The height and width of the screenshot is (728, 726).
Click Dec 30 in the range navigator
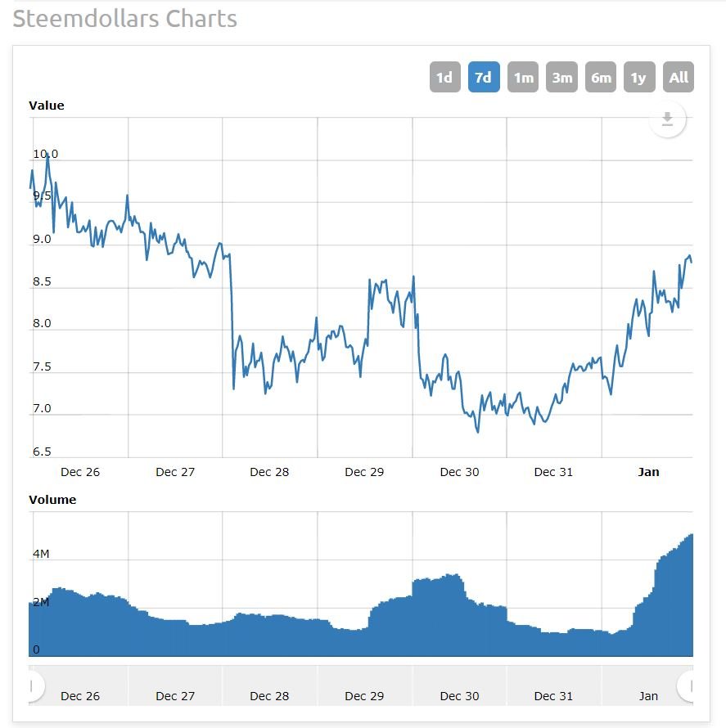[459, 696]
